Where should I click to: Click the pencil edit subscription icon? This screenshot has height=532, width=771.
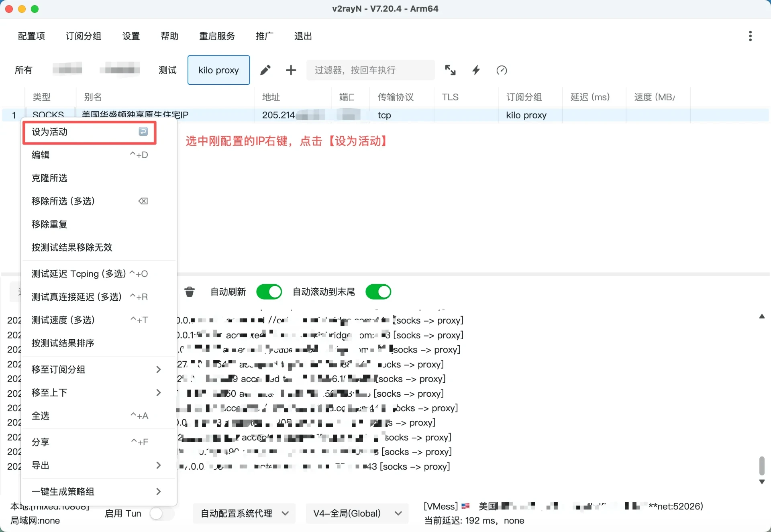[265, 70]
